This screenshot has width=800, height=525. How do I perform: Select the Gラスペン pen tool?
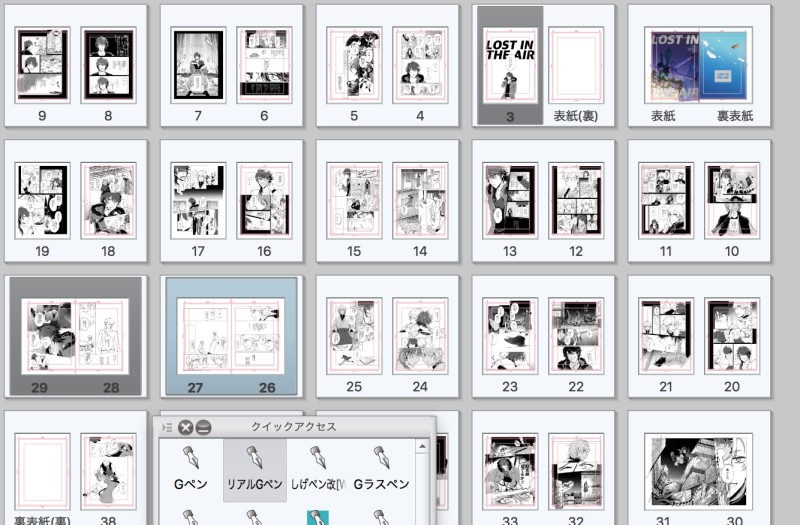click(x=382, y=469)
